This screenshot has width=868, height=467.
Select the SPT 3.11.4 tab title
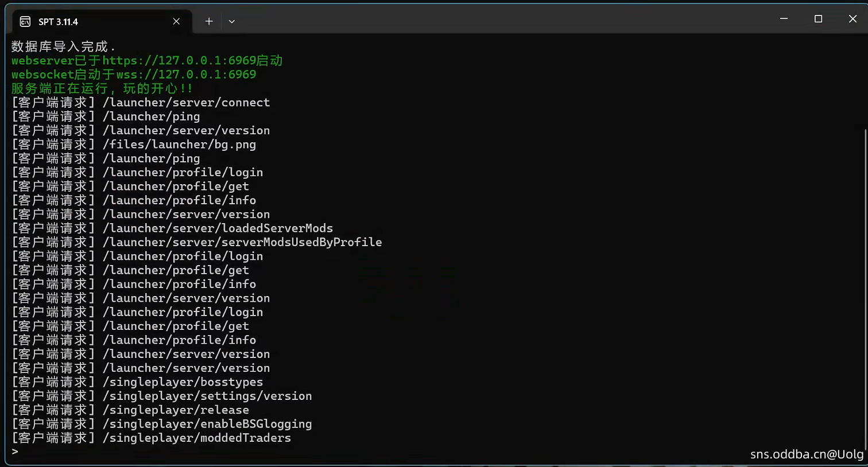58,22
